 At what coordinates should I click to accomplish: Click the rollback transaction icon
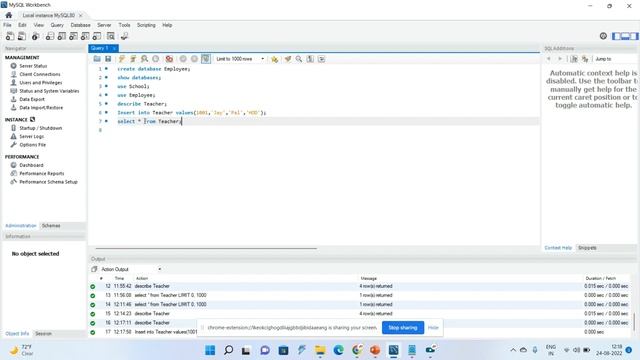tap(194, 59)
